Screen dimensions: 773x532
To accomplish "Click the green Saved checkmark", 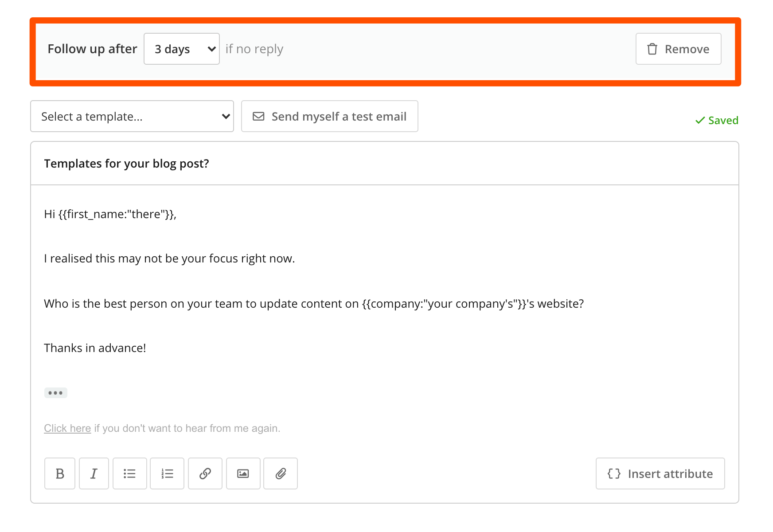I will pos(701,120).
